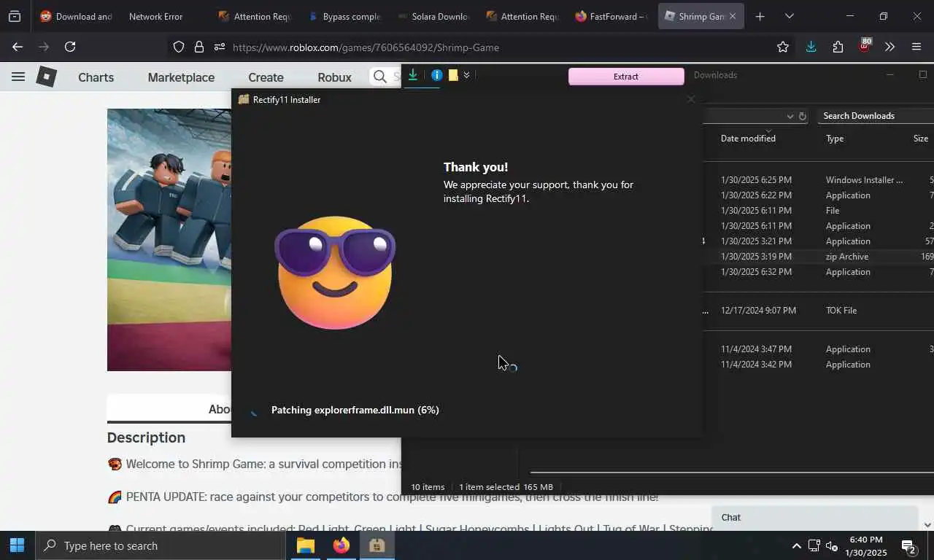The width and height of the screenshot is (934, 560).
Task: Open site permissions icon in address bar
Action: click(220, 47)
